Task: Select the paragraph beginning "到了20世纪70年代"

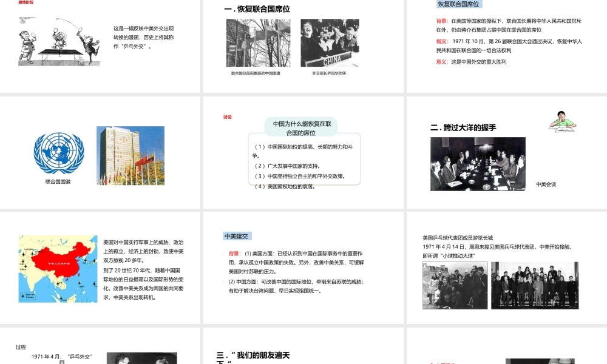Action: [x=143, y=283]
